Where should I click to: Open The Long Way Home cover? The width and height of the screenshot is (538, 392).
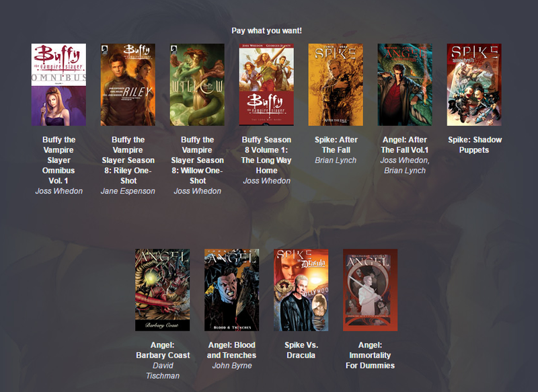(x=266, y=84)
